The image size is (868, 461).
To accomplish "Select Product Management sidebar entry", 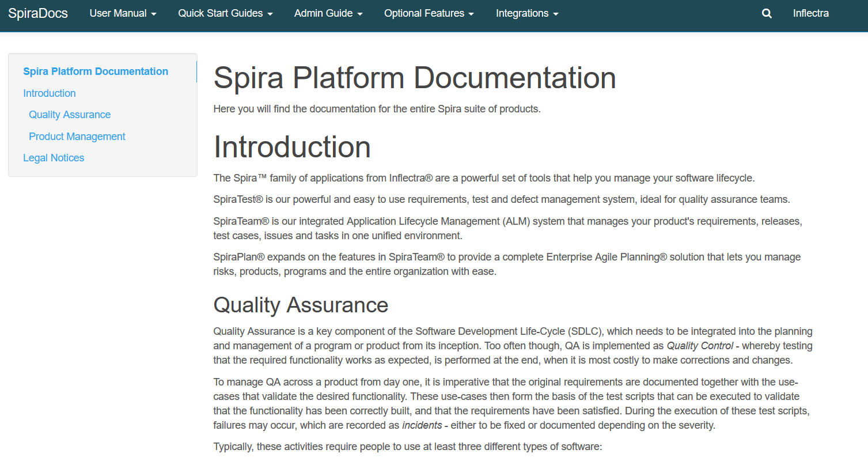I will 77,137.
